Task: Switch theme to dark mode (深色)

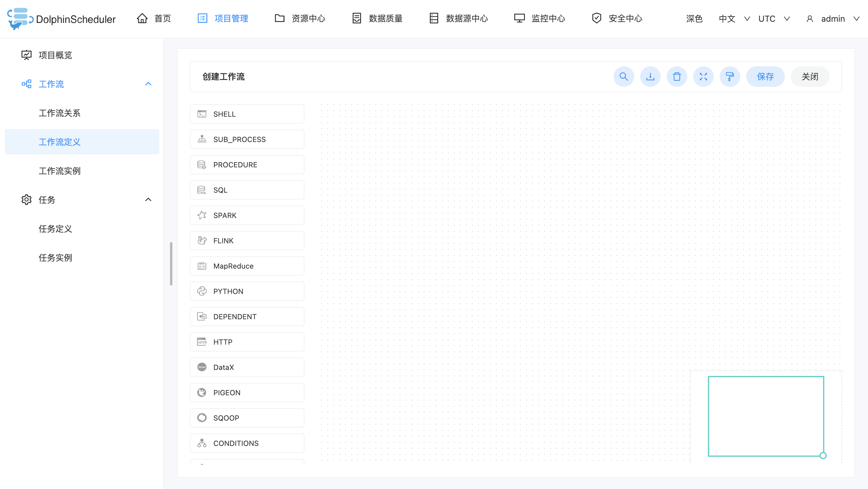Action: 694,18
